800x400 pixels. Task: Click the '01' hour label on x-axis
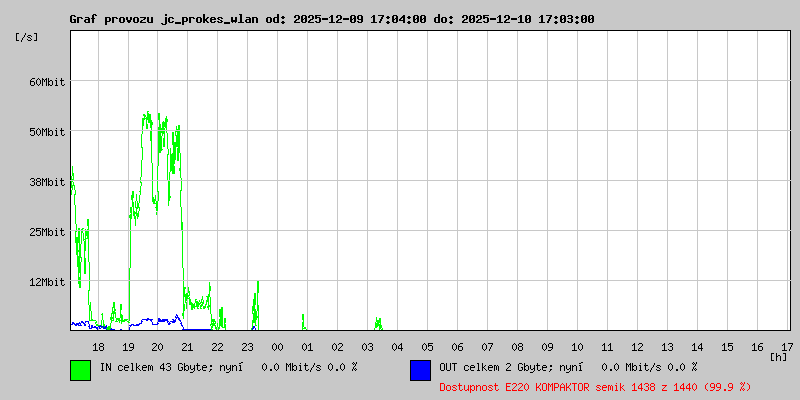click(307, 347)
